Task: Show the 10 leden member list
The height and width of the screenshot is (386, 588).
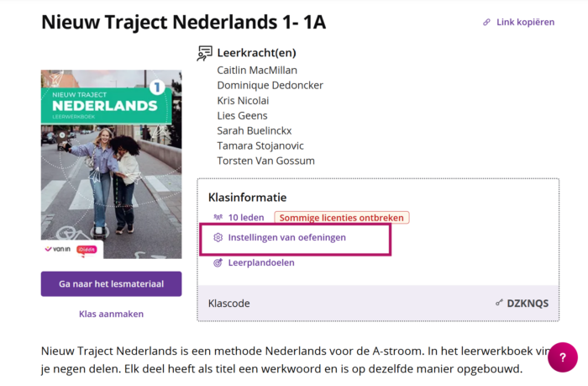Action: tap(246, 218)
